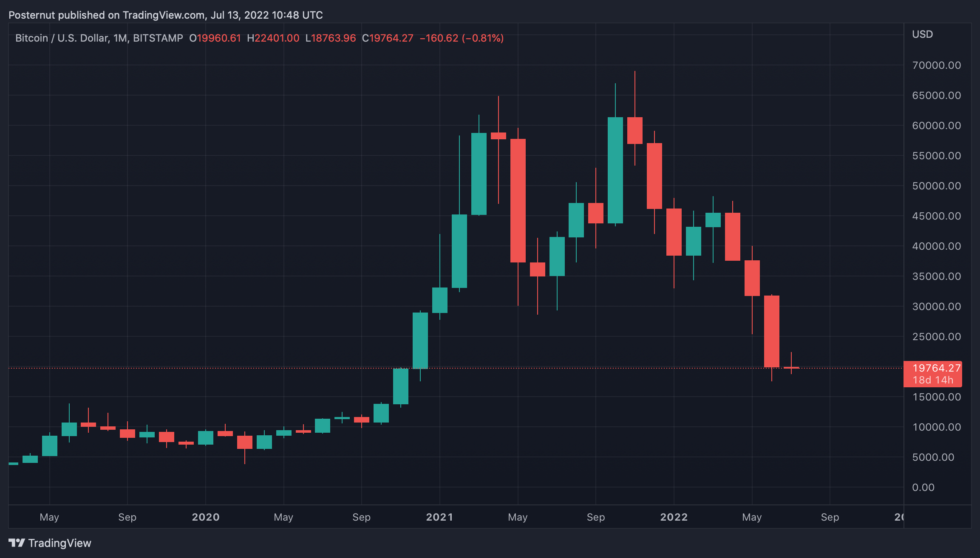Select the red June 2022 candle body
The image size is (980, 558).
click(772, 331)
